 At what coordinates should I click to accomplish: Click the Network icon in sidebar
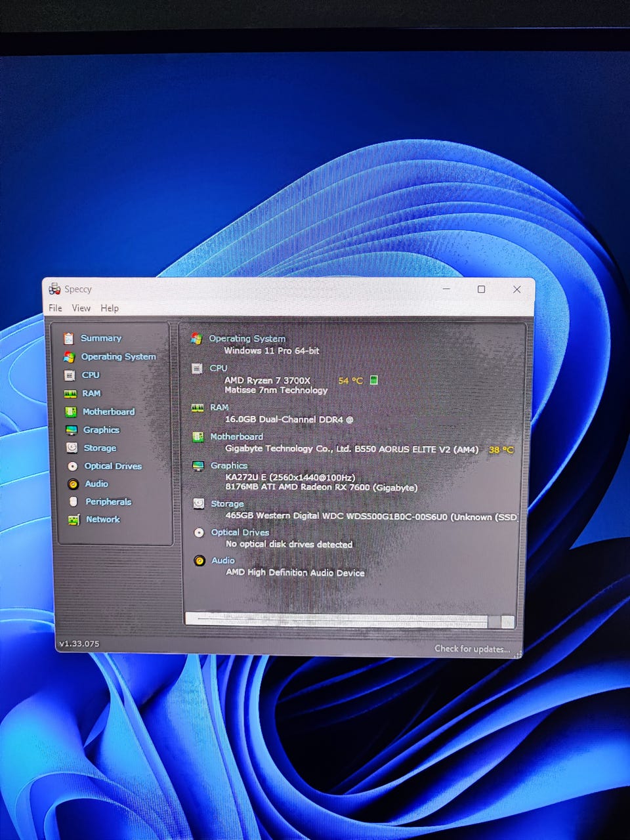tap(73, 520)
